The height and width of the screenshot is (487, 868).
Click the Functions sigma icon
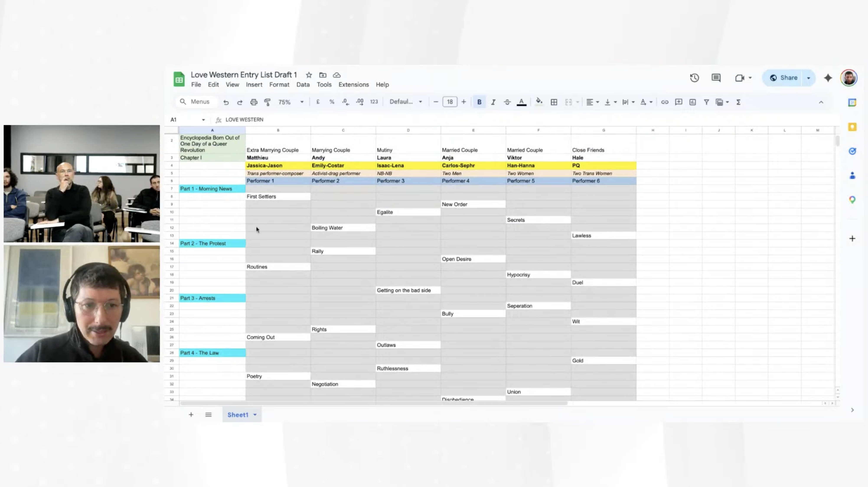[738, 102]
